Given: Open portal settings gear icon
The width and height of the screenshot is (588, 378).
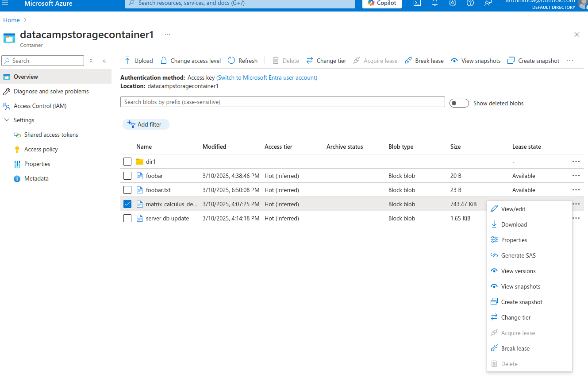Looking at the screenshot, I should (x=453, y=3).
